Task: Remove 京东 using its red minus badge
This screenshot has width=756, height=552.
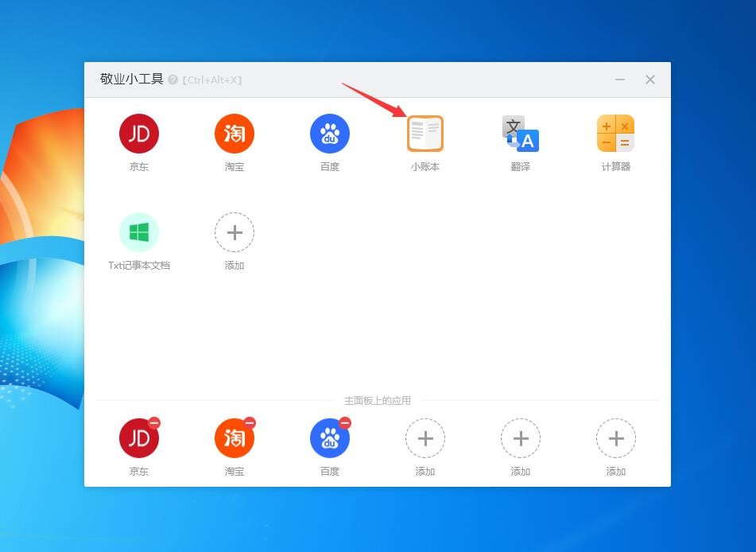Action: pos(154,422)
